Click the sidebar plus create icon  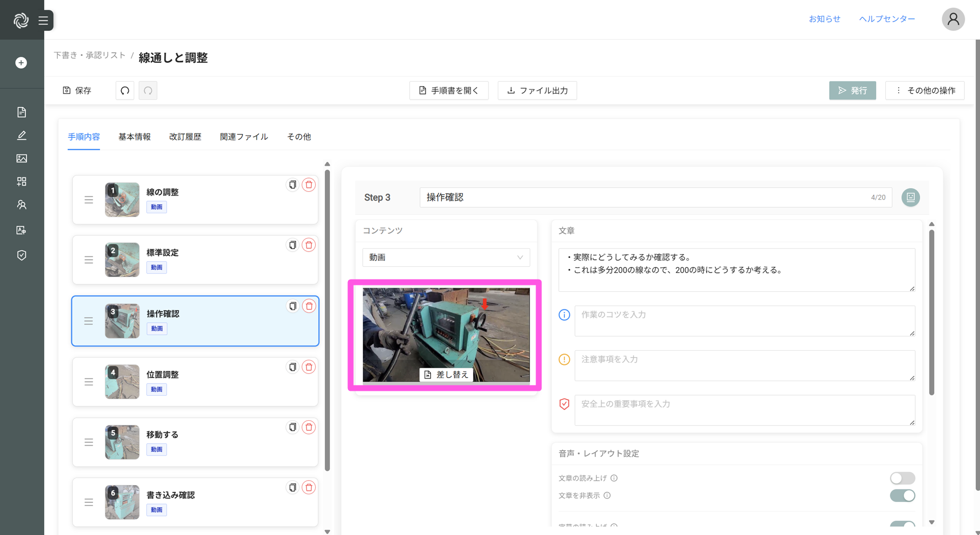tap(21, 63)
